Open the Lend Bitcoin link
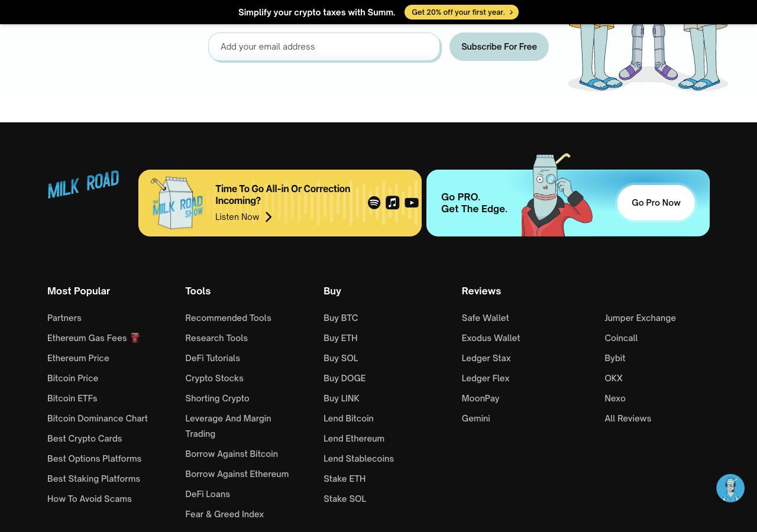757x532 pixels. (348, 419)
